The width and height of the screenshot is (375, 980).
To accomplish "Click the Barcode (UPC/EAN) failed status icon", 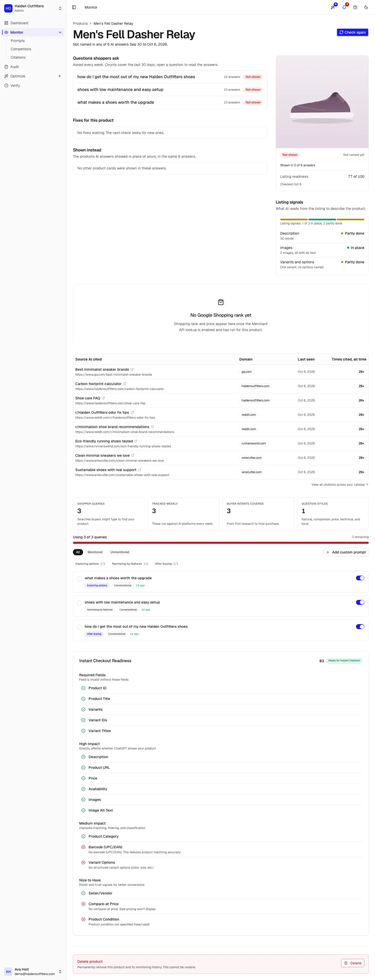I will coord(83,847).
